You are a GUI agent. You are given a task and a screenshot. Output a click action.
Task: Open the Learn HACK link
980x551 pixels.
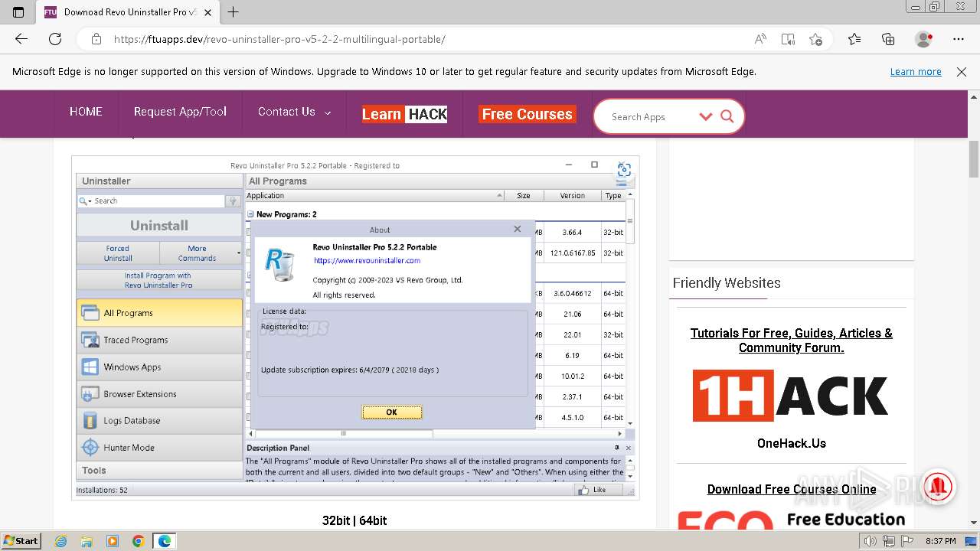tap(404, 114)
